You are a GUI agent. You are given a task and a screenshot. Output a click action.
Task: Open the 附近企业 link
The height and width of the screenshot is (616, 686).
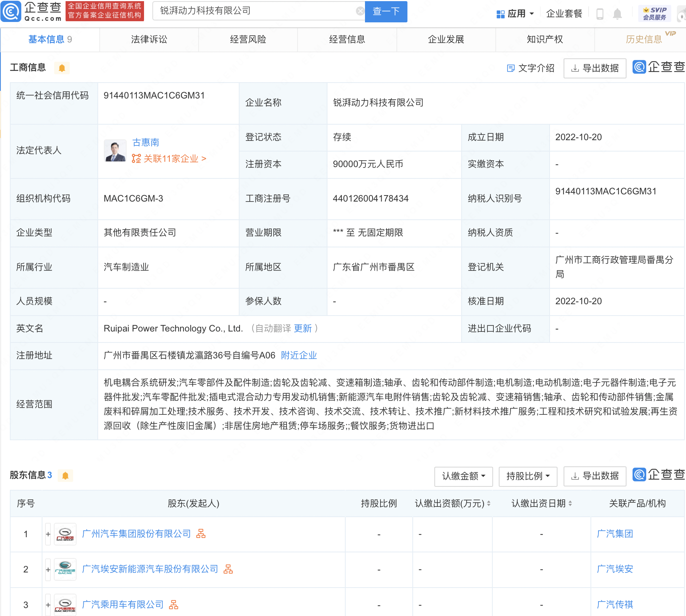pyautogui.click(x=299, y=355)
